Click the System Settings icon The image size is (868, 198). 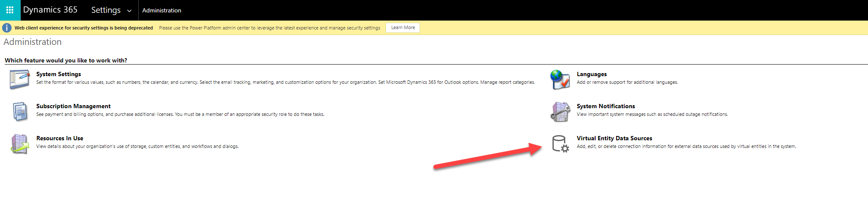20,79
